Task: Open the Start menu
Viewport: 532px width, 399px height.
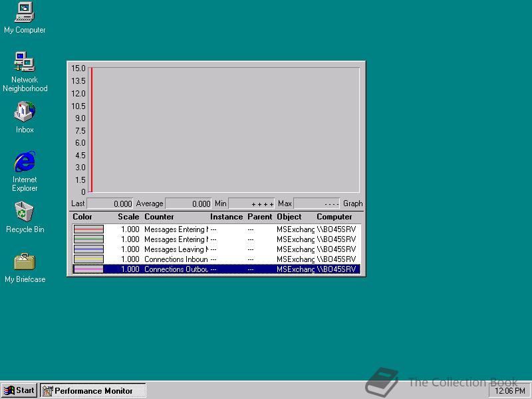Action: click(x=19, y=390)
